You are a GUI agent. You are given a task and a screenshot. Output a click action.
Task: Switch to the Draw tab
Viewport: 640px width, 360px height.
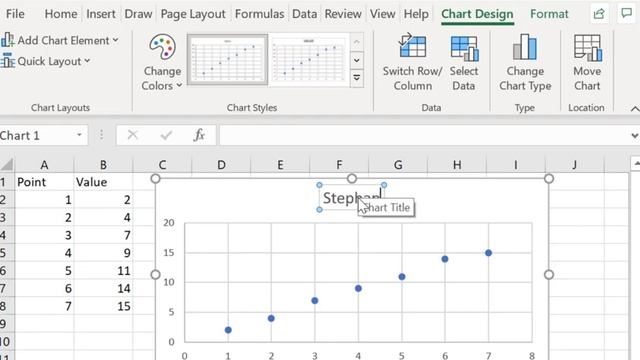(138, 14)
